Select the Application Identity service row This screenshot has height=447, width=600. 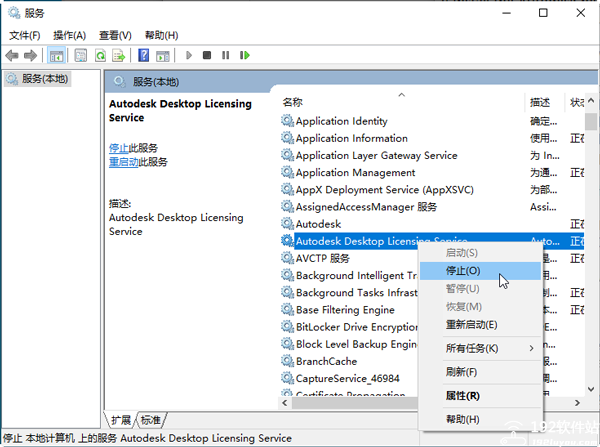[x=432, y=121]
